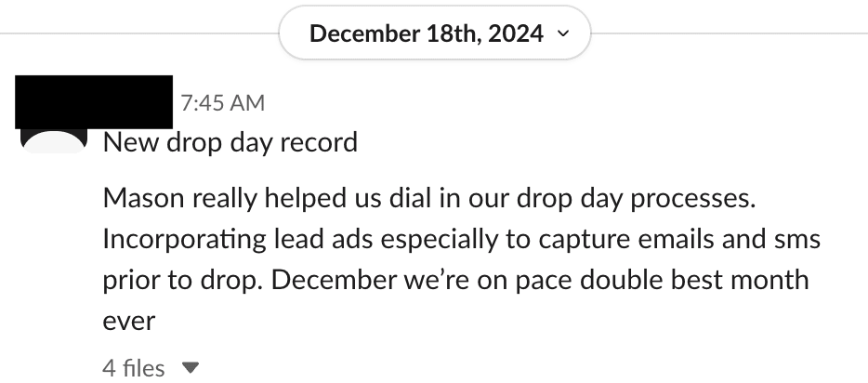Click the line starting "prior to drop"

pos(455,280)
